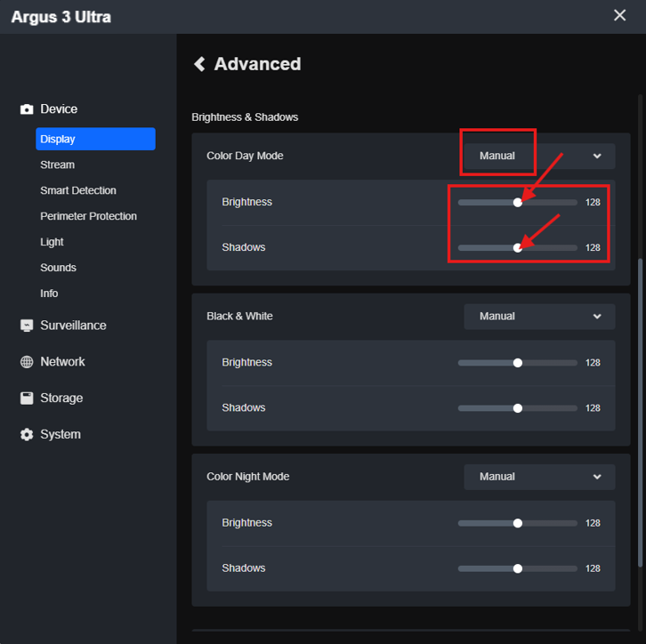646x644 pixels.
Task: Open Smart Detection settings
Action: [78, 190]
